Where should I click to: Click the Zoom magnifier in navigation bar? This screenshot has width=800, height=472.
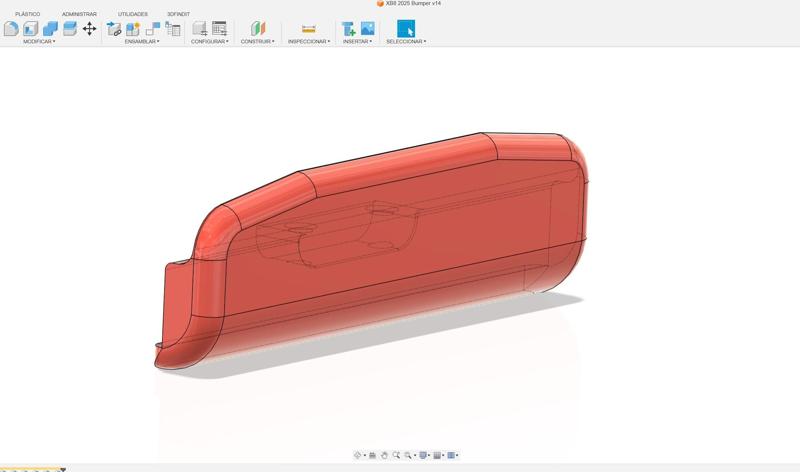pos(397,455)
